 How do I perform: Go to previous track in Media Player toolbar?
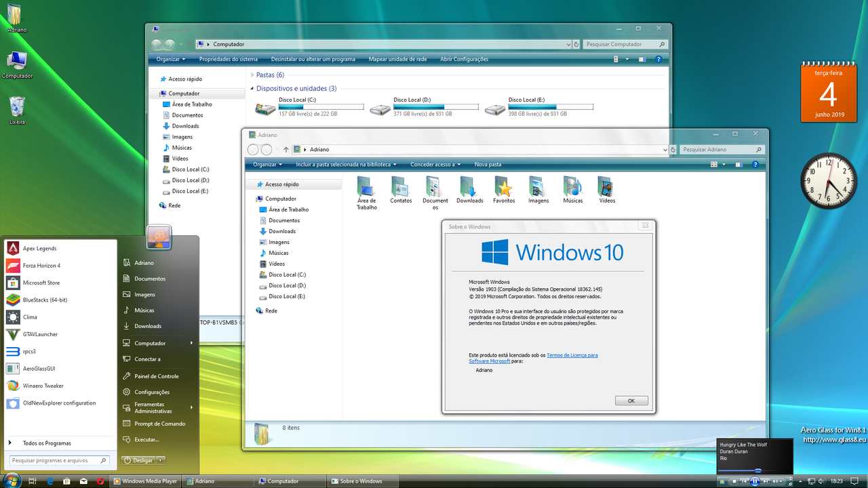tap(745, 481)
